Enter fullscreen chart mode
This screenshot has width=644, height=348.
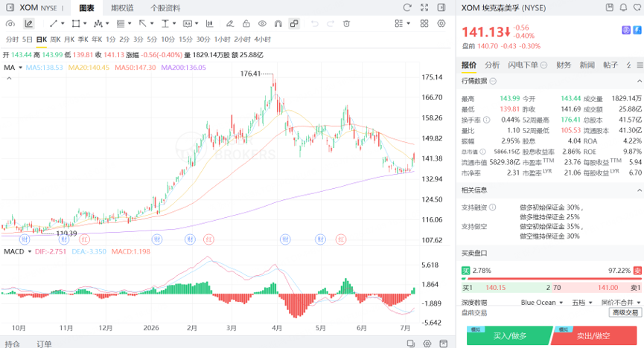pyautogui.click(x=424, y=7)
